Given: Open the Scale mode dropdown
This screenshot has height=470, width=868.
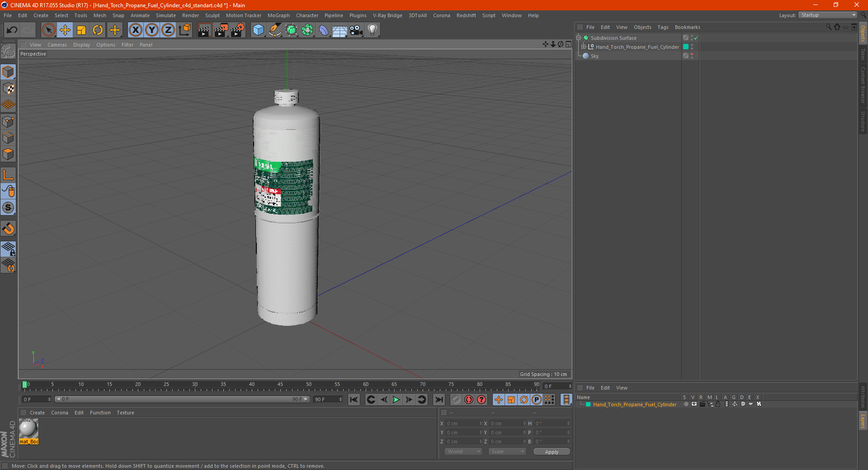Looking at the screenshot, I should pos(507,451).
